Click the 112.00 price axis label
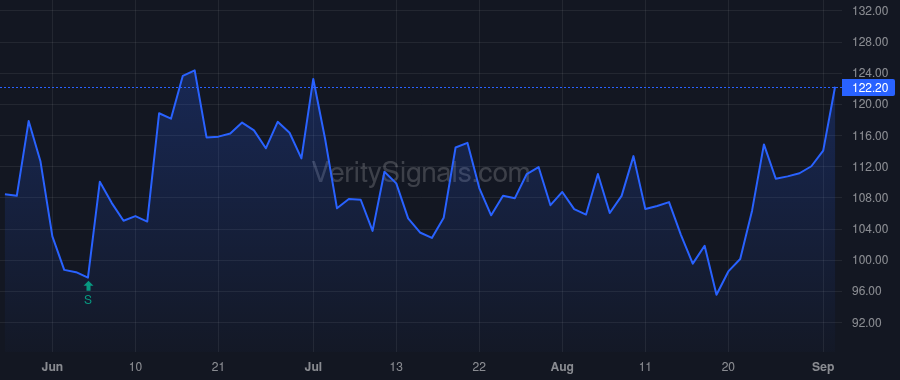Image resolution: width=900 pixels, height=380 pixels. pos(870,166)
